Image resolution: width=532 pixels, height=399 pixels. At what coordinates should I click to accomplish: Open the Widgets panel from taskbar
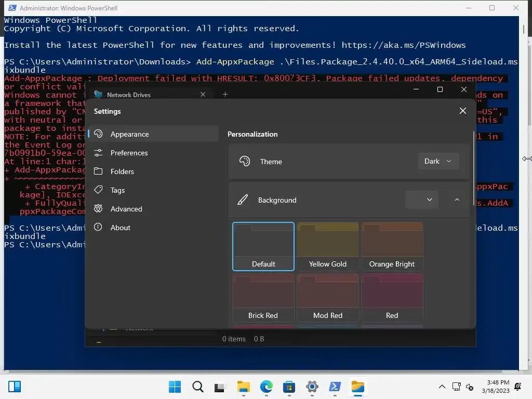tap(15, 387)
